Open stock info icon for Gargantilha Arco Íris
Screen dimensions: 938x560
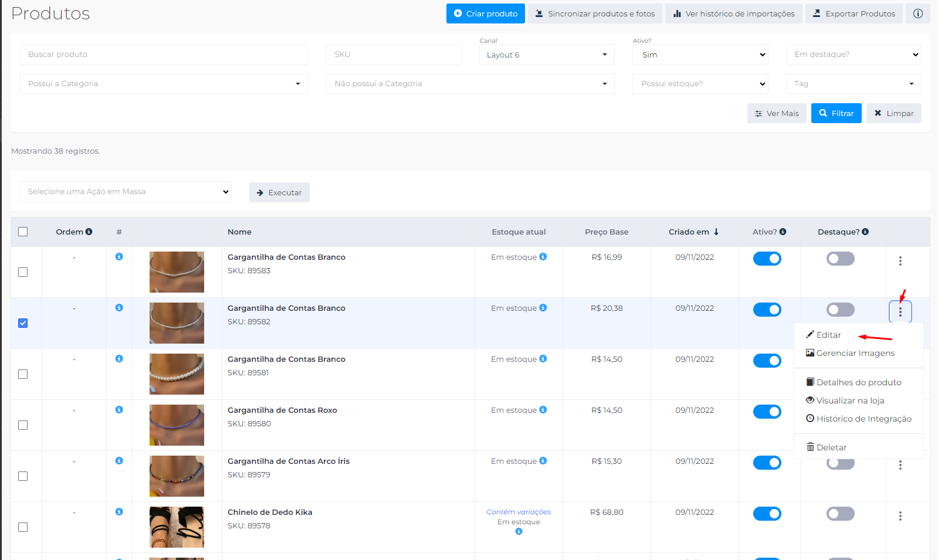coord(543,460)
